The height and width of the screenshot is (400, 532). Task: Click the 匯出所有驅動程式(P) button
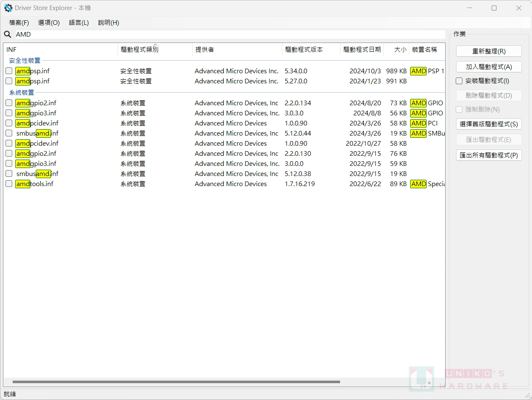(489, 155)
